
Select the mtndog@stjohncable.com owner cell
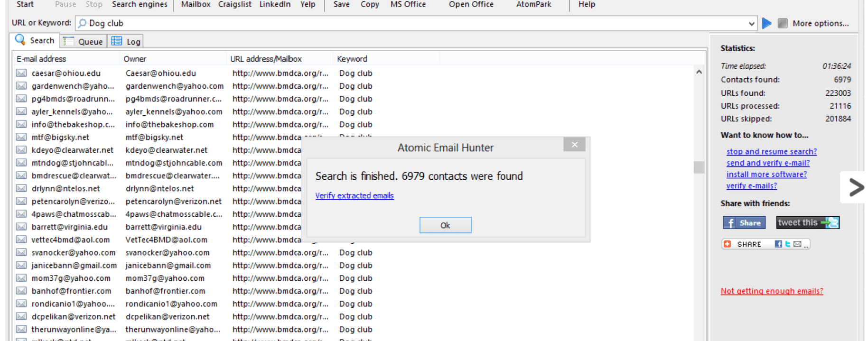(174, 163)
